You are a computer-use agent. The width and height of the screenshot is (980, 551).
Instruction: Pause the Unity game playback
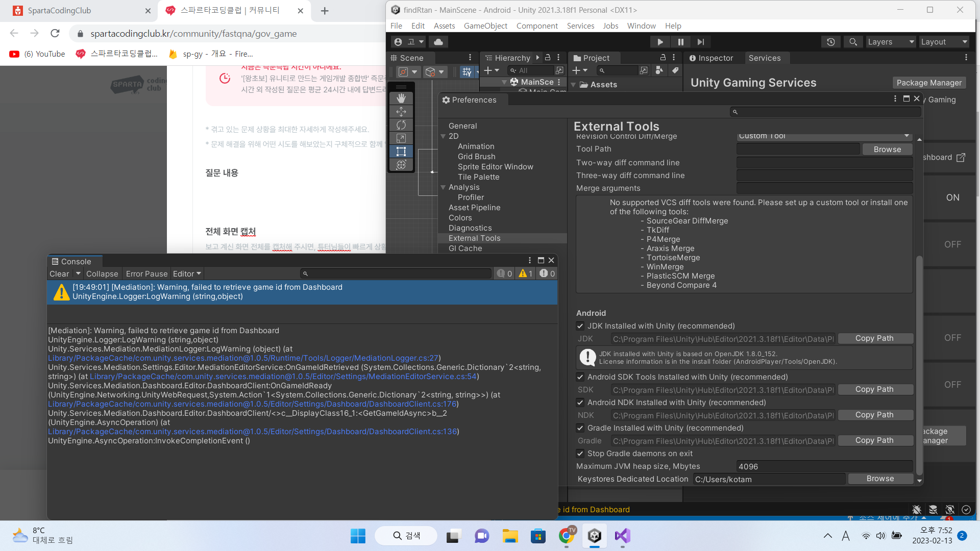point(680,42)
